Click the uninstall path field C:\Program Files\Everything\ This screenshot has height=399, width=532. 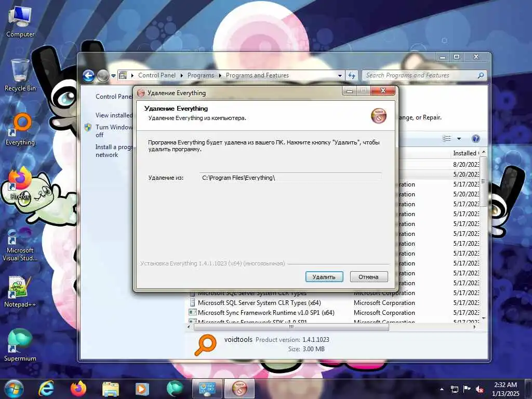pos(290,178)
